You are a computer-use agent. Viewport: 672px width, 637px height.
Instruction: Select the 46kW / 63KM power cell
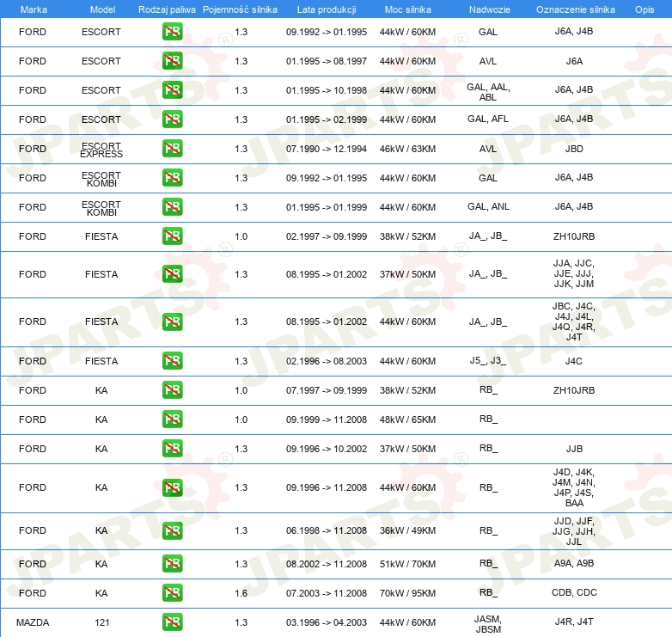pos(407,149)
